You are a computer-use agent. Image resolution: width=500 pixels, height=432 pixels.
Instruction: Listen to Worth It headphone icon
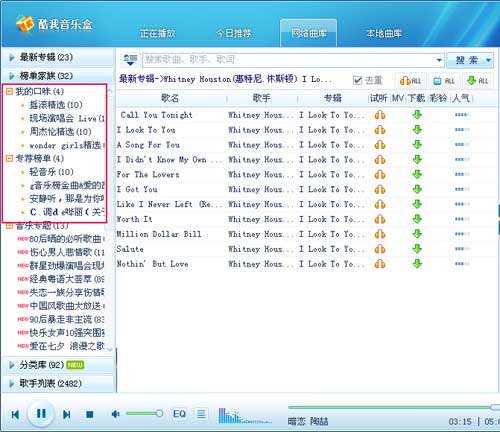click(x=380, y=219)
